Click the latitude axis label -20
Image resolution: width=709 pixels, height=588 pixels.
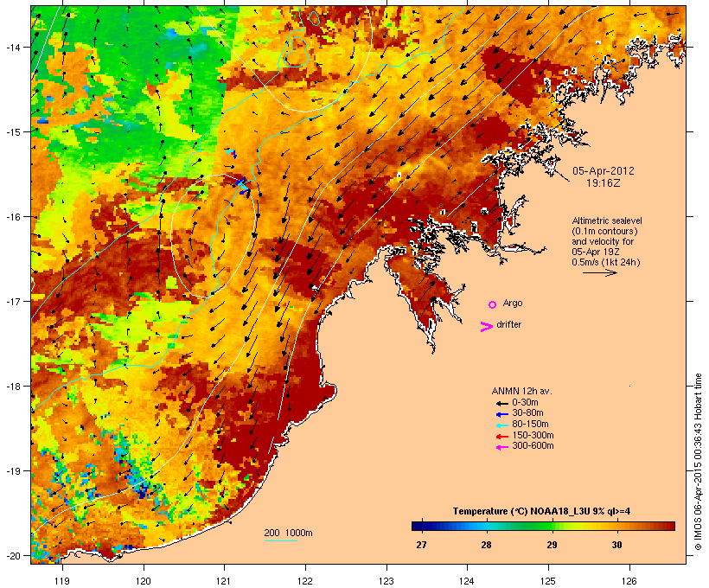[x=12, y=556]
